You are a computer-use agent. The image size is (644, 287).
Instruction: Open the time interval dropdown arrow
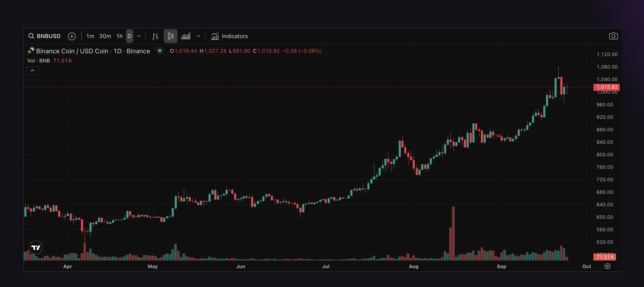point(139,36)
